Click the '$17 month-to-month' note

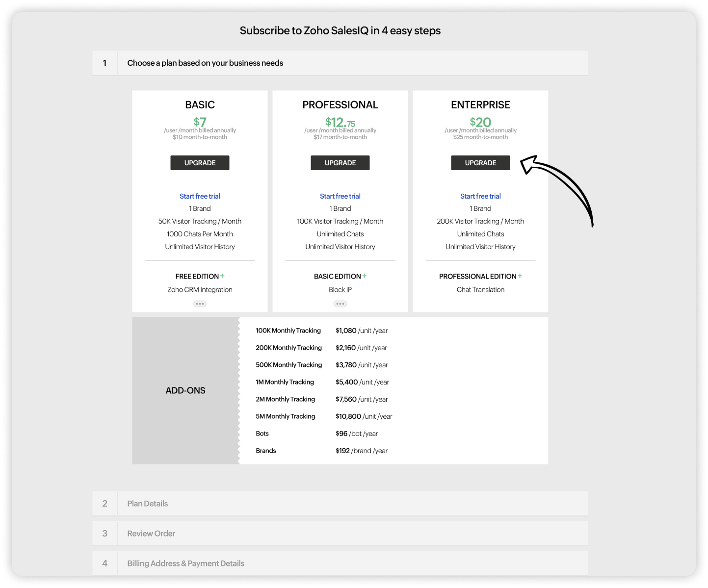click(340, 137)
